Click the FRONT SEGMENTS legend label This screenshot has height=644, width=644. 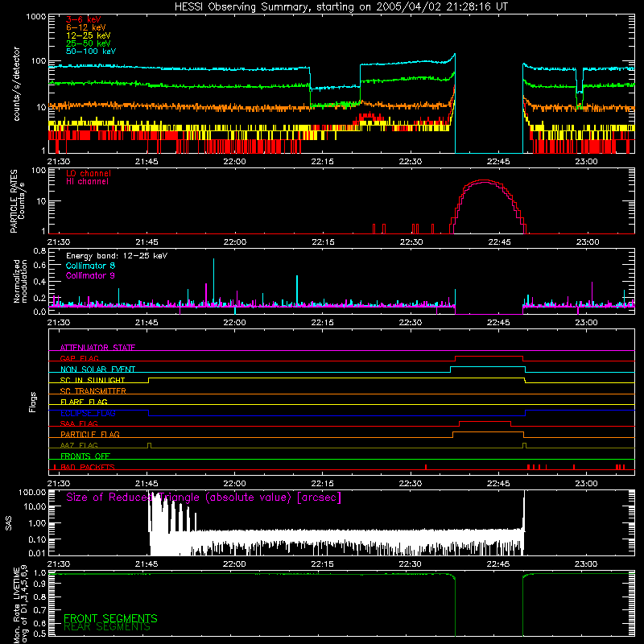coord(110,618)
